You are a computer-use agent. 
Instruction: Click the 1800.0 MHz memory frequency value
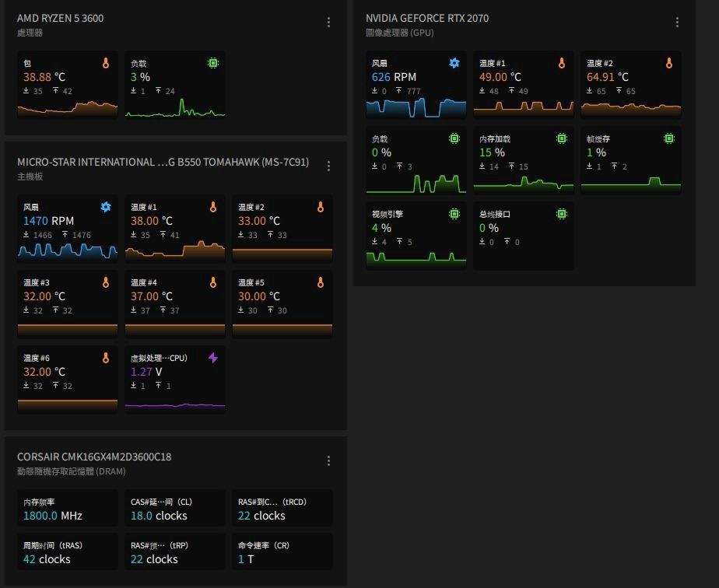coord(53,516)
